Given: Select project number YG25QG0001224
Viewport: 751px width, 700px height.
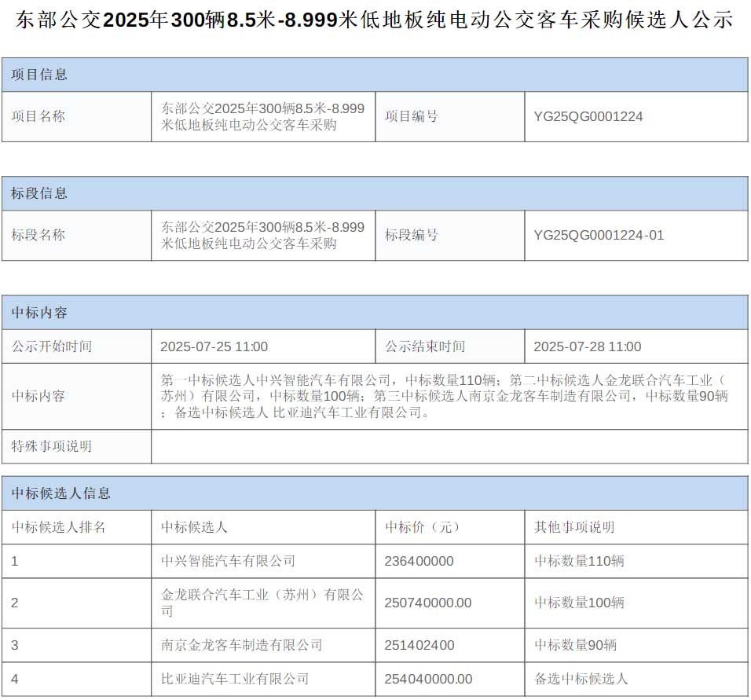Looking at the screenshot, I should pyautogui.click(x=588, y=116).
